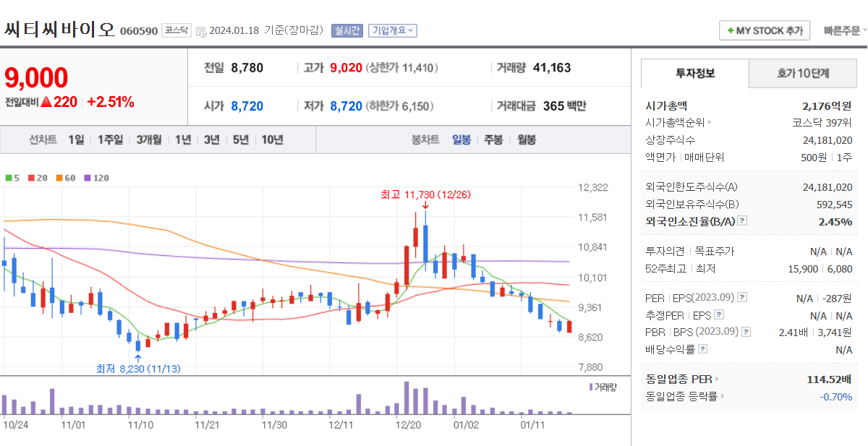Click the 최고 11,730 (12/26) chart marker
Image resolution: width=868 pixels, height=446 pixels.
426,194
